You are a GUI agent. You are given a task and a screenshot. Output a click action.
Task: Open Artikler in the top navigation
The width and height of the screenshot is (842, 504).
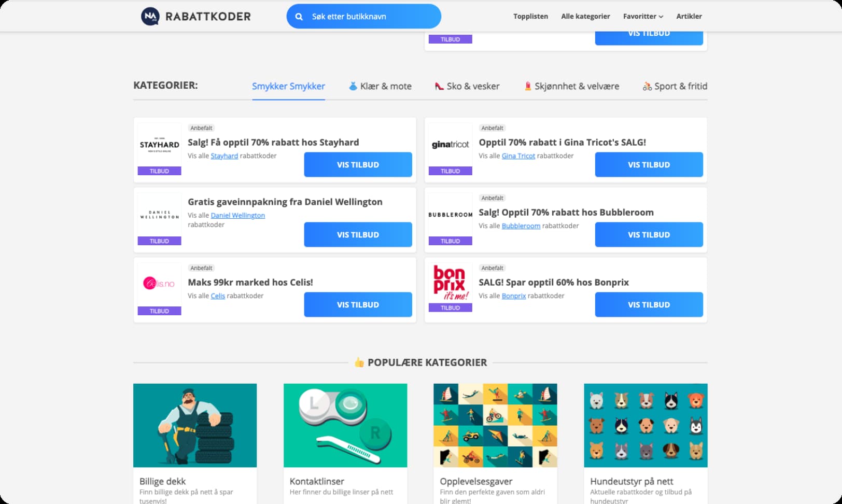click(689, 16)
